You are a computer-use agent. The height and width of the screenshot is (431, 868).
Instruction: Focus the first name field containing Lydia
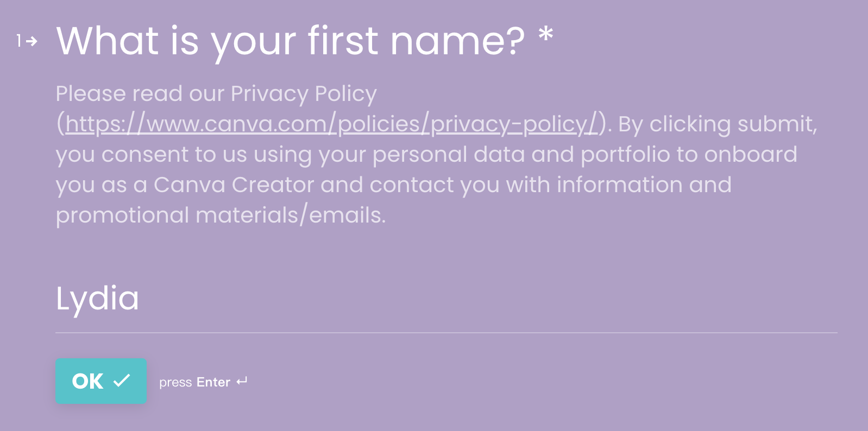(x=446, y=299)
